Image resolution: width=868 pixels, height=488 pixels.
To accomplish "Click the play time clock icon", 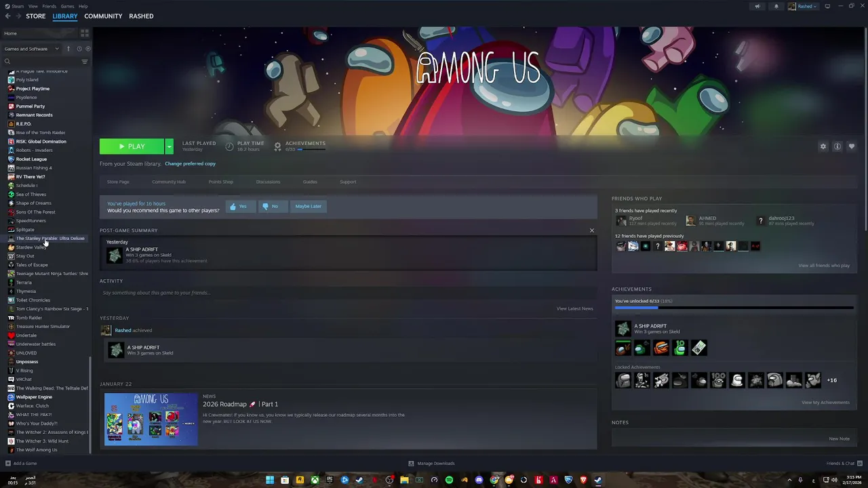I will (229, 146).
